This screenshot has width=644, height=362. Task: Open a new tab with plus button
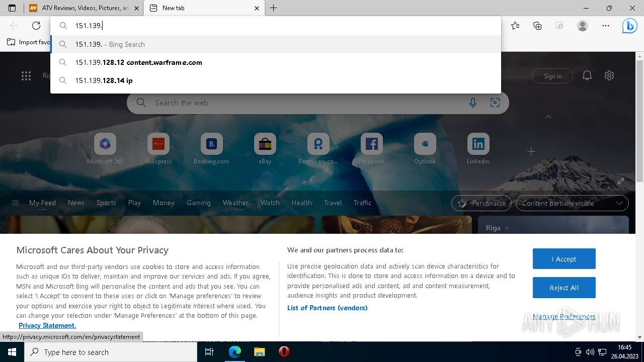click(274, 8)
